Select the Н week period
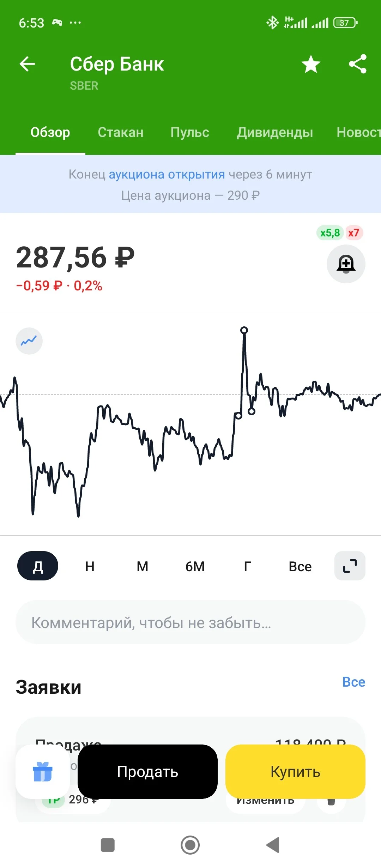This screenshot has width=381, height=868. (90, 566)
